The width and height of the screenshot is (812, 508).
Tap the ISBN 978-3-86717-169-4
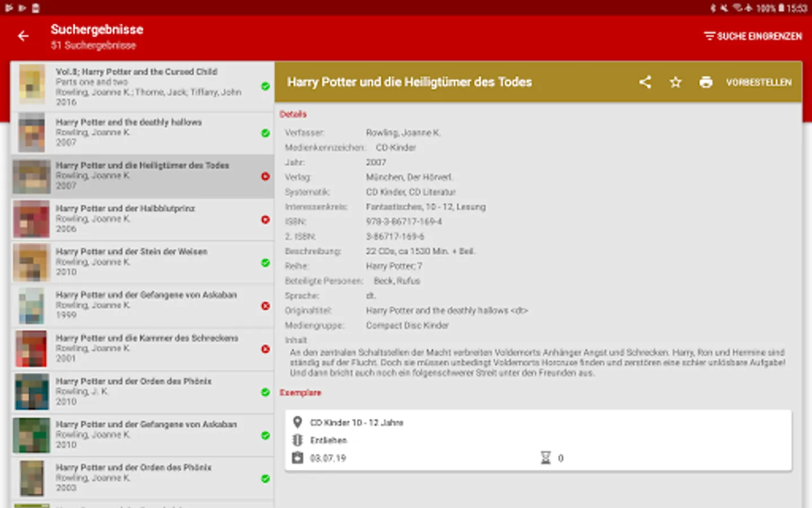click(404, 221)
